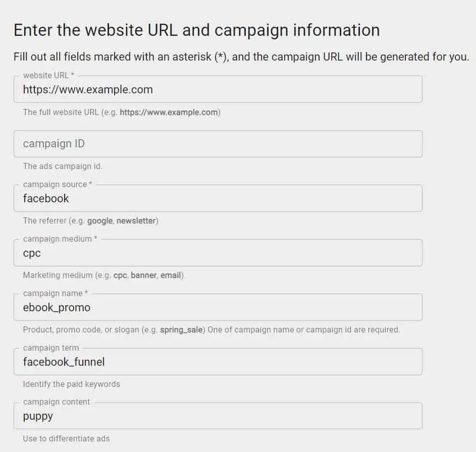The height and width of the screenshot is (452, 476).
Task: Click the 'ebook_promo' campaign name value
Action: click(56, 307)
